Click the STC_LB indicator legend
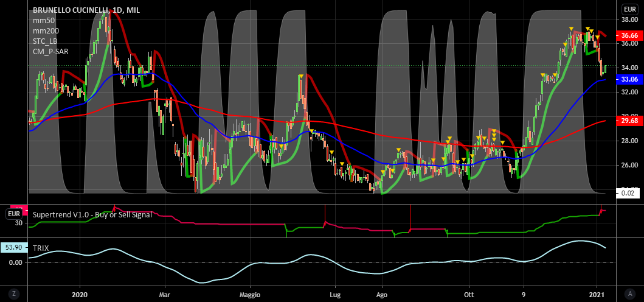Image resolution: width=644 pixels, height=302 pixels. tap(45, 41)
